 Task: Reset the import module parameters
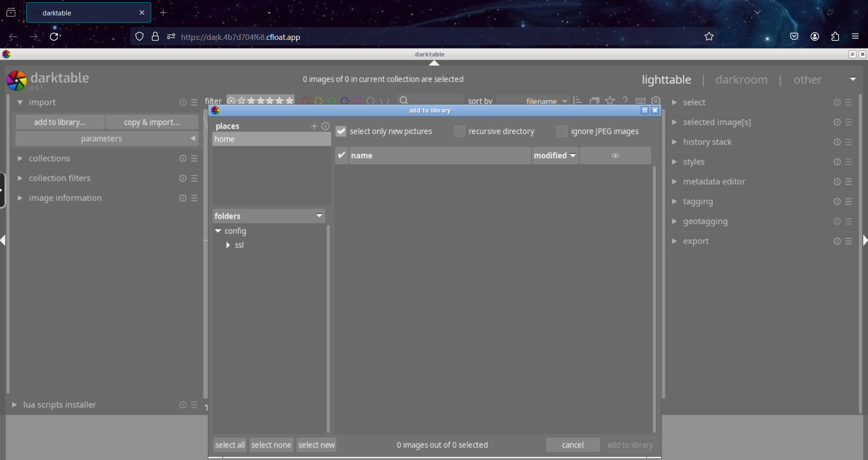[x=183, y=102]
